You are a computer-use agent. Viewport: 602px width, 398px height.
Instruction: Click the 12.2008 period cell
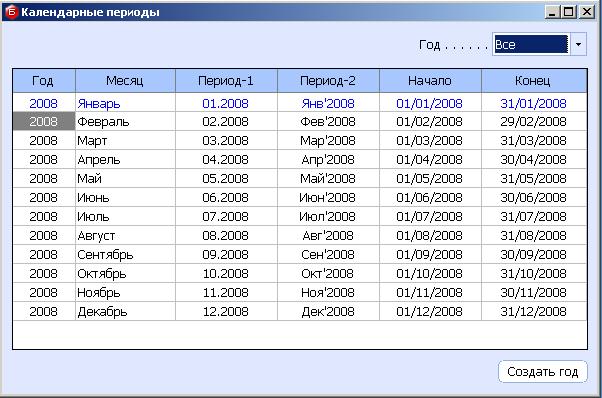pos(226,311)
